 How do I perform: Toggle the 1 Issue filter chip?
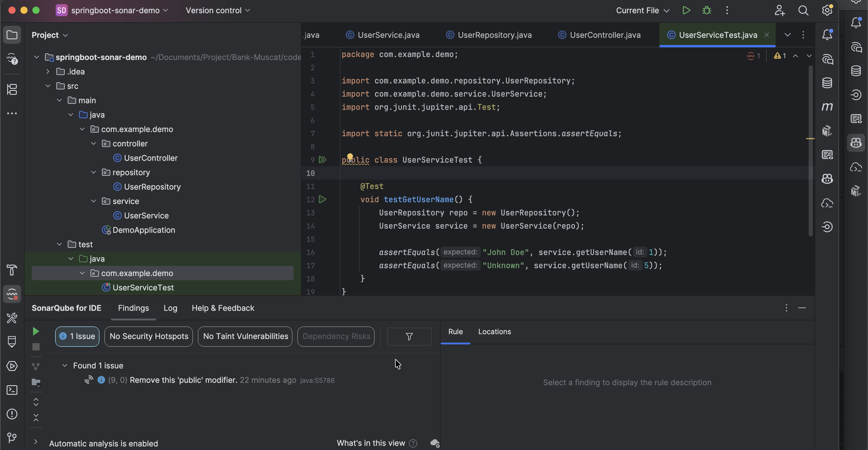pyautogui.click(x=77, y=336)
